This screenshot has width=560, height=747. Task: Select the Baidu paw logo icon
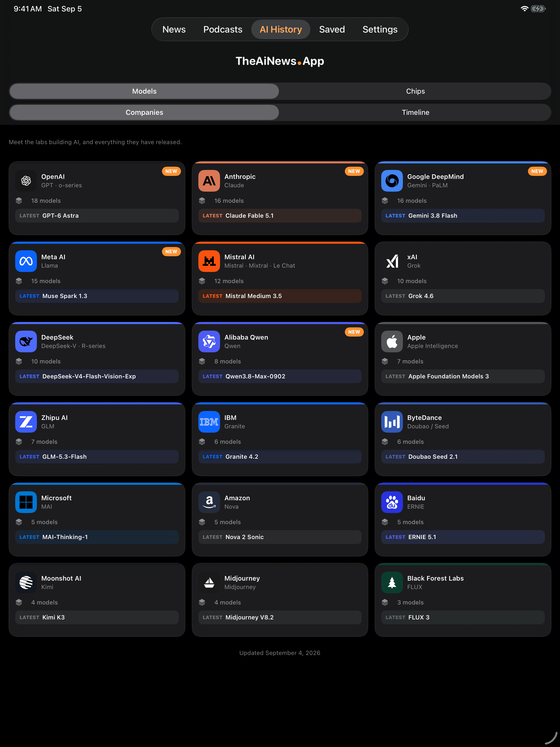(392, 502)
